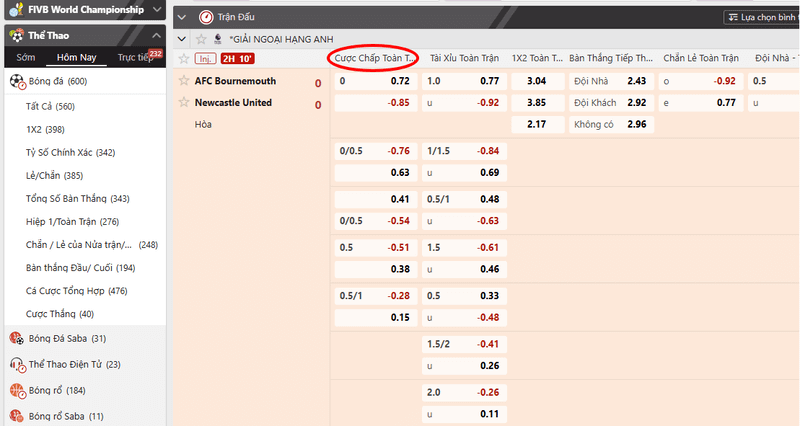
Task: Click the Bóng rổ basketball icon
Action: point(17,390)
